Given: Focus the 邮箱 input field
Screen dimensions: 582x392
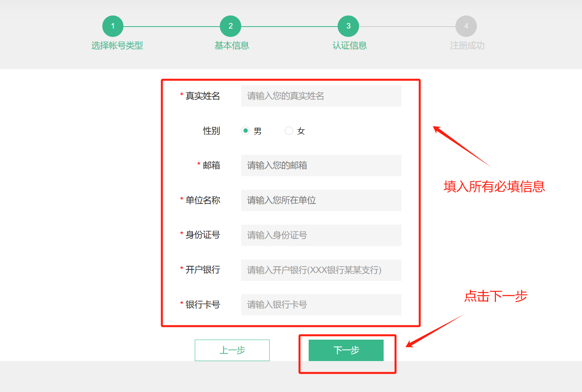Looking at the screenshot, I should click(321, 165).
